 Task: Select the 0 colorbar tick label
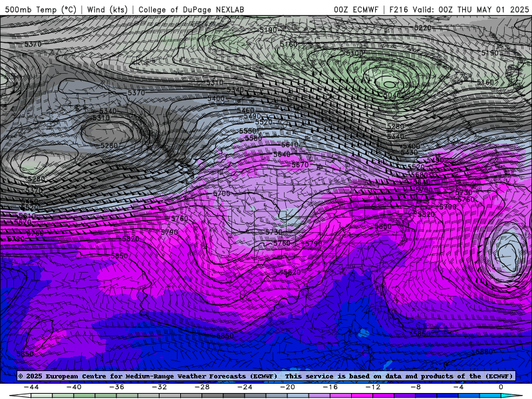(501, 387)
